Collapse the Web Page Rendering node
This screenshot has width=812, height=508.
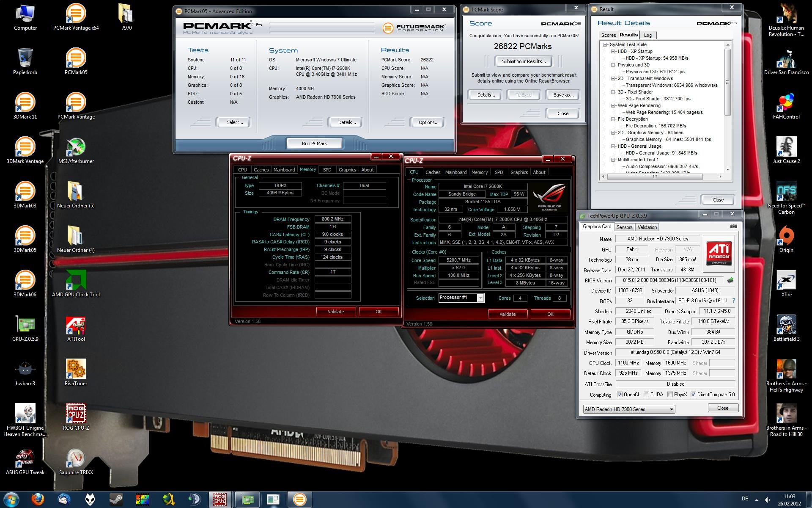pos(613,105)
